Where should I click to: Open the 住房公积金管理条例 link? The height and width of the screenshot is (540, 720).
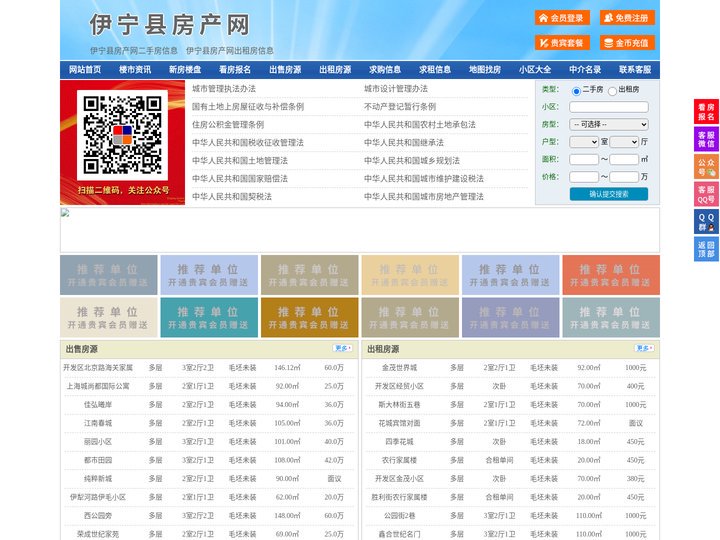click(x=228, y=124)
